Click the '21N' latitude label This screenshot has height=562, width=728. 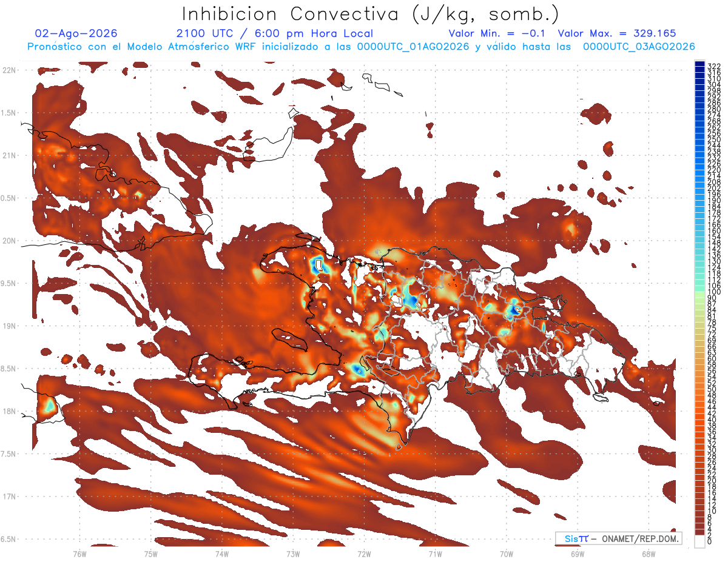[8, 155]
